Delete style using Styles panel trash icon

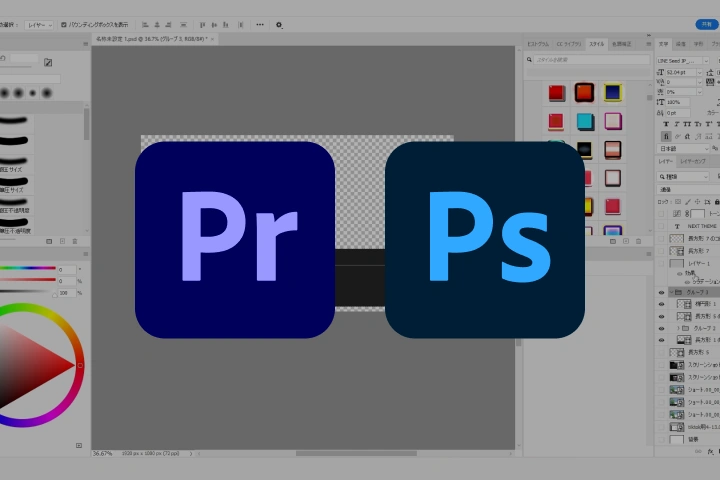pos(638,241)
